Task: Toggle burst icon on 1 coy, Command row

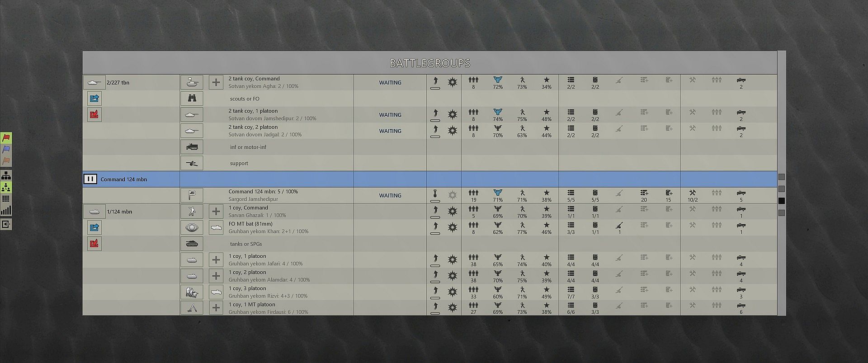Action: coord(452,211)
